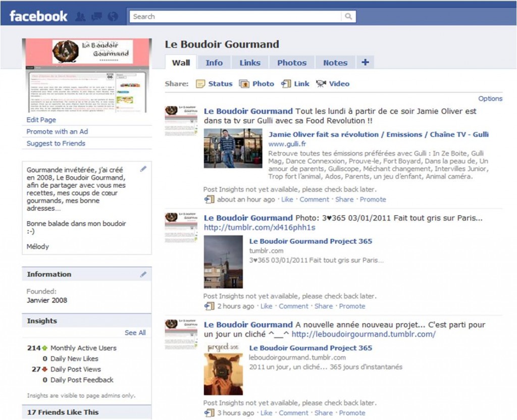
Task: Switch to the Info tab
Action: (214, 63)
